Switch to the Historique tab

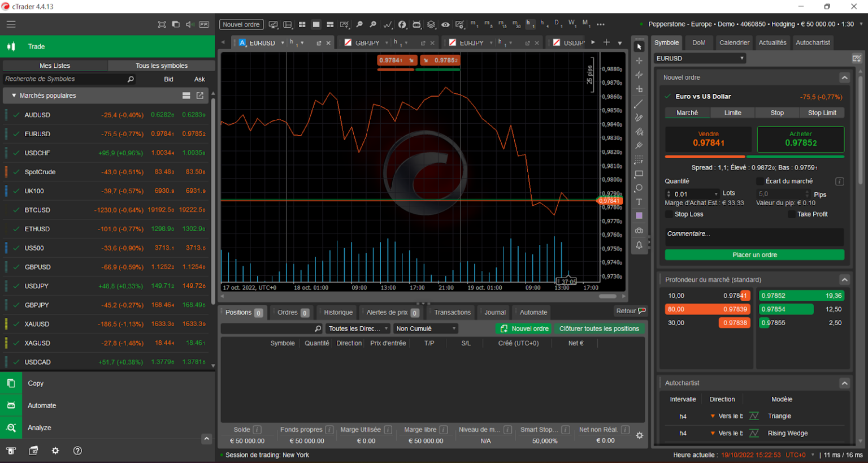[x=337, y=312]
